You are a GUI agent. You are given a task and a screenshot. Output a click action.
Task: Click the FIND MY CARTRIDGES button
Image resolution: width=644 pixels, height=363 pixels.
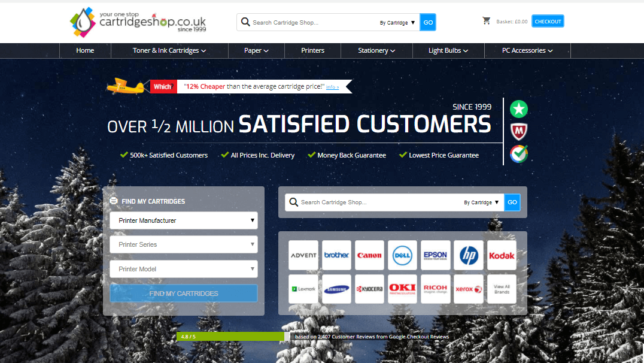(x=184, y=294)
